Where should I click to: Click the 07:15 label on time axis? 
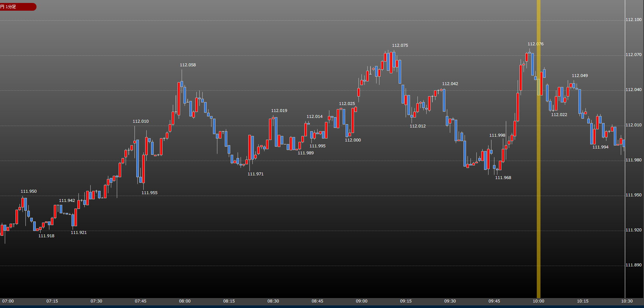pyautogui.click(x=52, y=301)
